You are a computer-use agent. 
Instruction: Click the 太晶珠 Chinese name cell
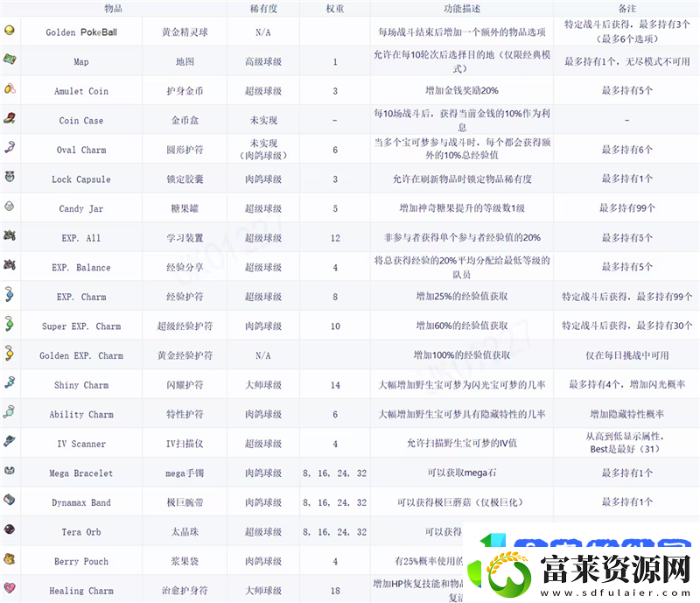185,532
